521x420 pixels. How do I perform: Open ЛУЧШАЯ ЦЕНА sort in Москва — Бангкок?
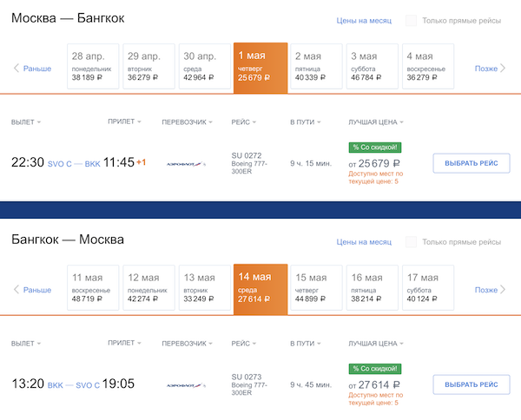point(375,122)
